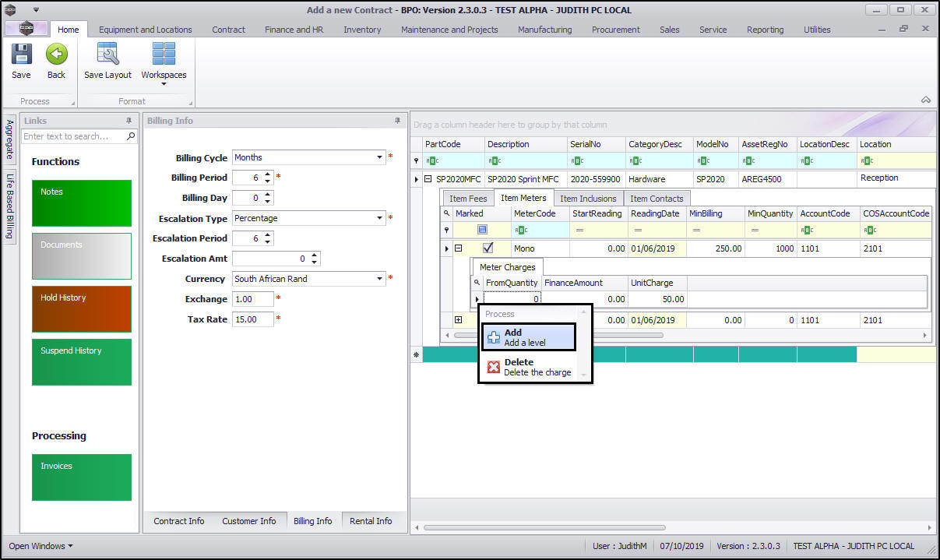The width and height of the screenshot is (940, 560).
Task: Click the Tax Rate input field
Action: click(252, 319)
